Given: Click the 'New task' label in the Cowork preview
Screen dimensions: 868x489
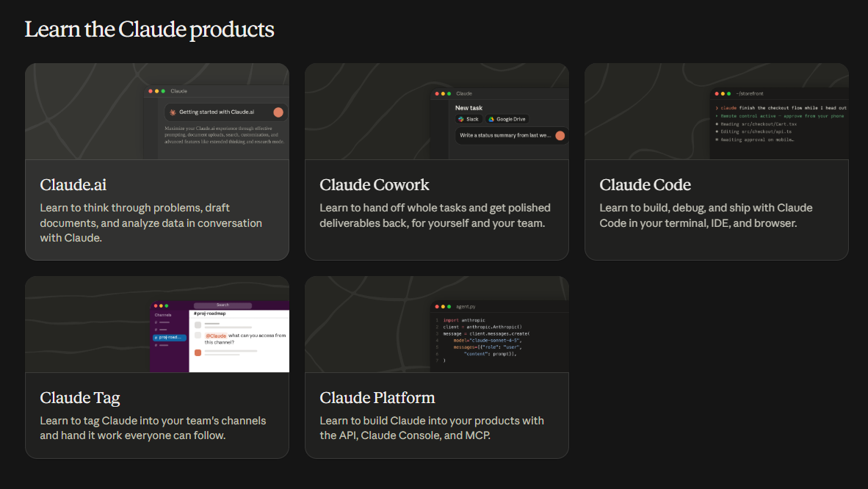Looking at the screenshot, I should (x=469, y=108).
